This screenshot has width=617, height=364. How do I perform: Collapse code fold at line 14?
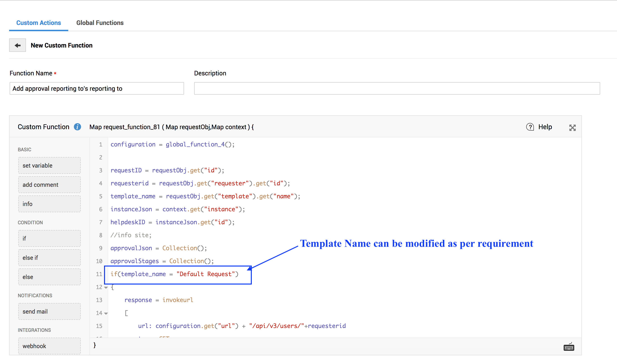(106, 313)
